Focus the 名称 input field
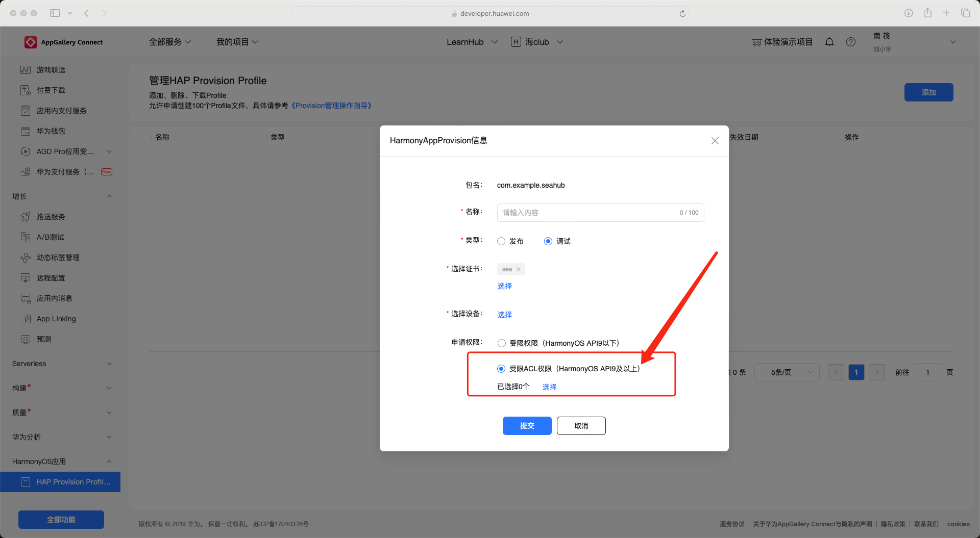This screenshot has height=538, width=980. point(601,213)
